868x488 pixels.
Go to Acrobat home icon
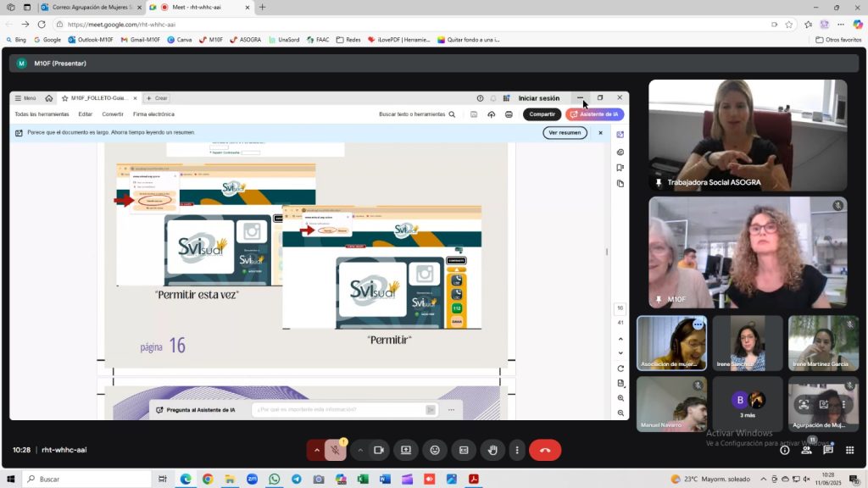48,98
